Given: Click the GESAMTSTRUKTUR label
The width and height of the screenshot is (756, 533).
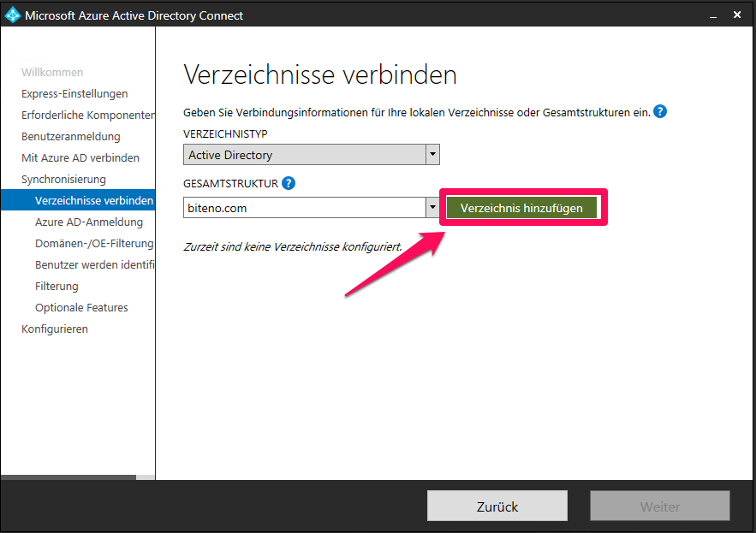Looking at the screenshot, I should click(x=230, y=184).
